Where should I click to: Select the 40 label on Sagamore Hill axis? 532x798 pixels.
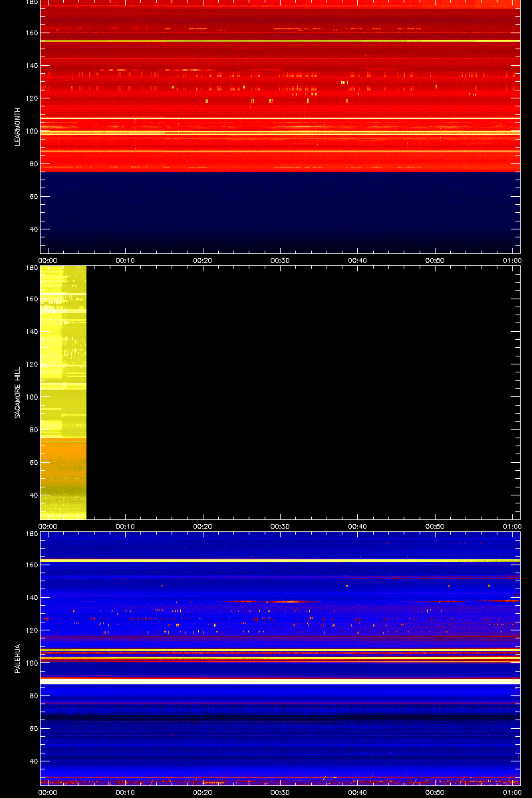[x=33, y=495]
